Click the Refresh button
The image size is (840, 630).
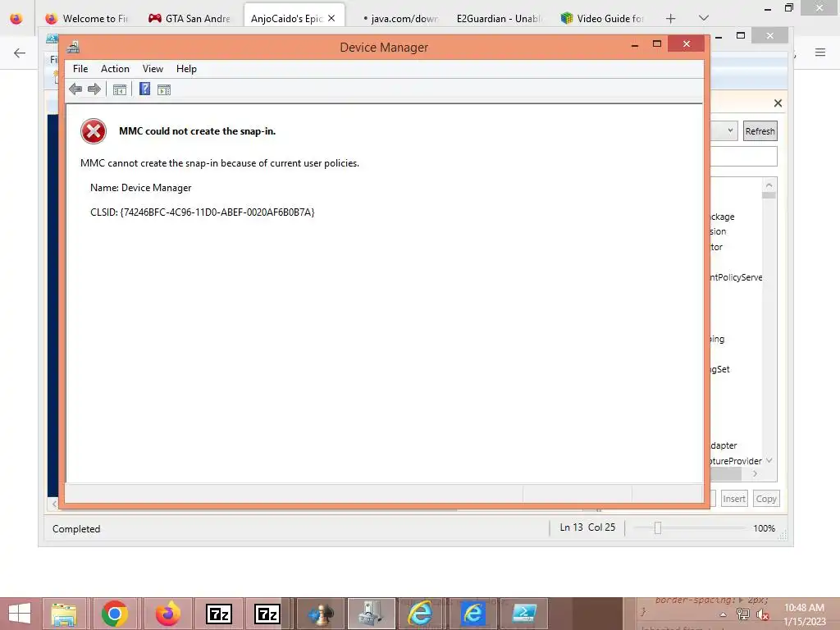coord(760,131)
